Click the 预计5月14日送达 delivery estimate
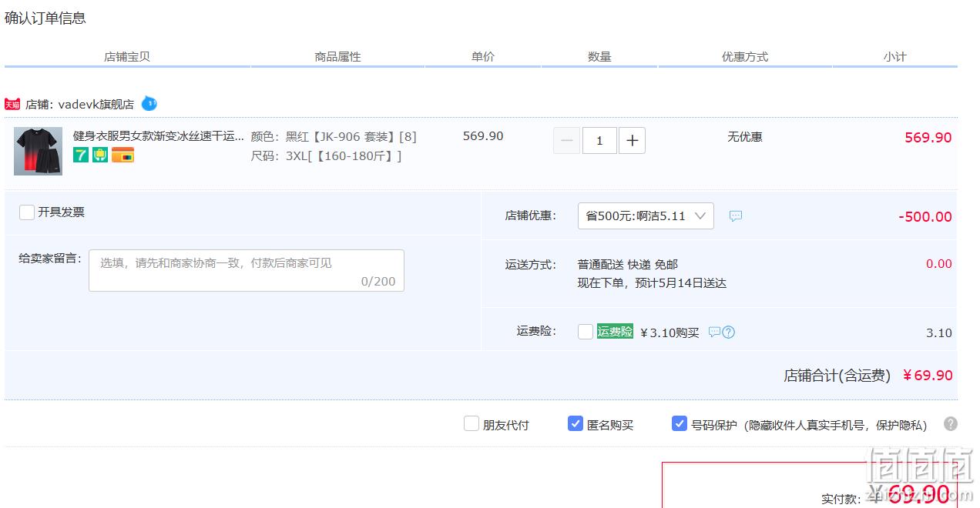 (680, 283)
